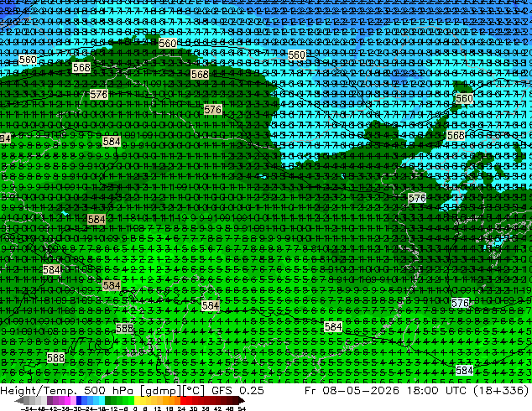Click the 568 contour label at upper left
The height and width of the screenshot is (411, 532).
pos(81,67)
